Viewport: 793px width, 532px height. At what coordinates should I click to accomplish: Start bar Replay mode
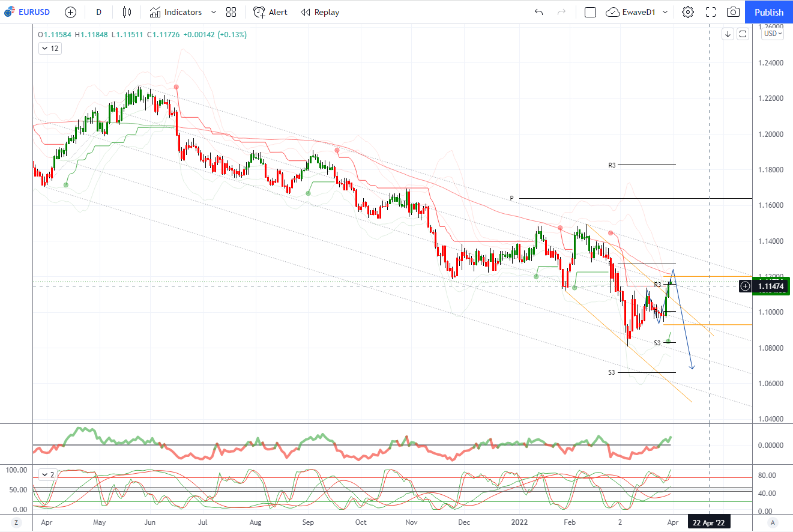pos(320,12)
